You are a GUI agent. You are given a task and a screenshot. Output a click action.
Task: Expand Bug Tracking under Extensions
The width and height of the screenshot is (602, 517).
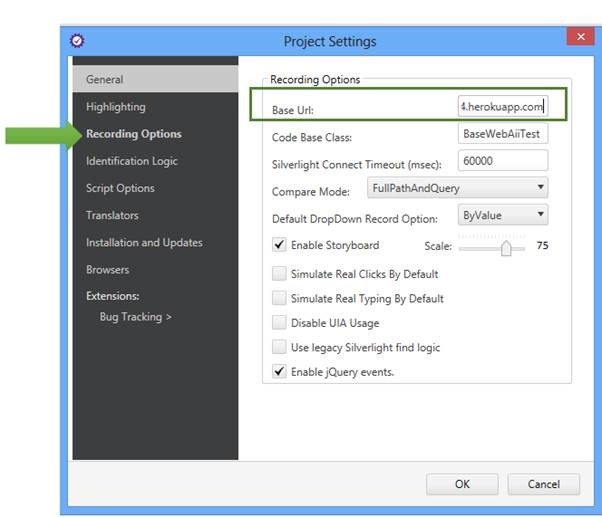point(136,317)
